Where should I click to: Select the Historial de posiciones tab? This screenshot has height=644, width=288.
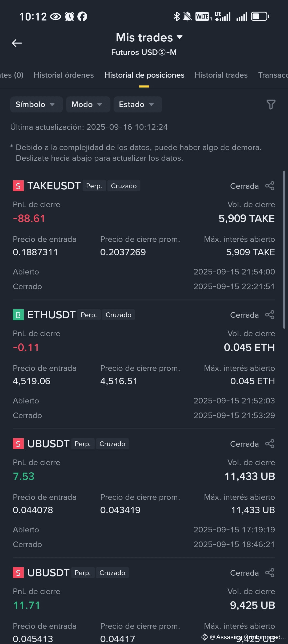144,75
